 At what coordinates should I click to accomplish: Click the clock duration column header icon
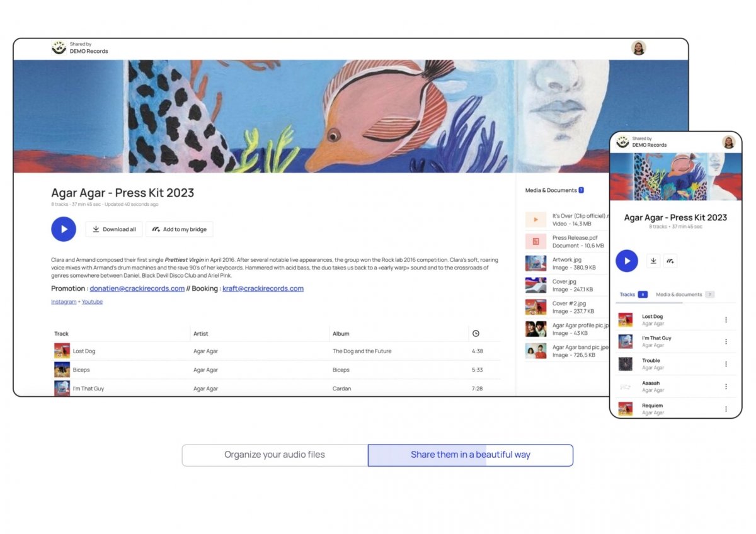coord(476,334)
